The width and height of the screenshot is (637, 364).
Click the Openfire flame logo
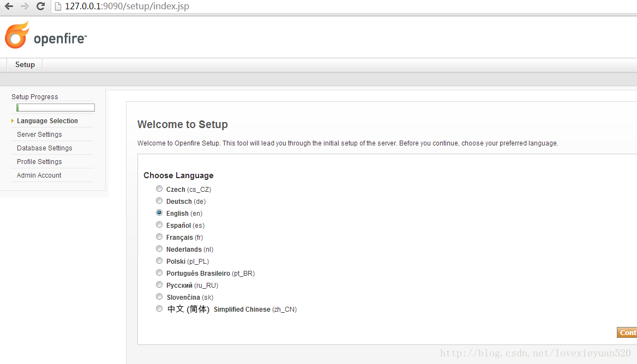coord(17,35)
